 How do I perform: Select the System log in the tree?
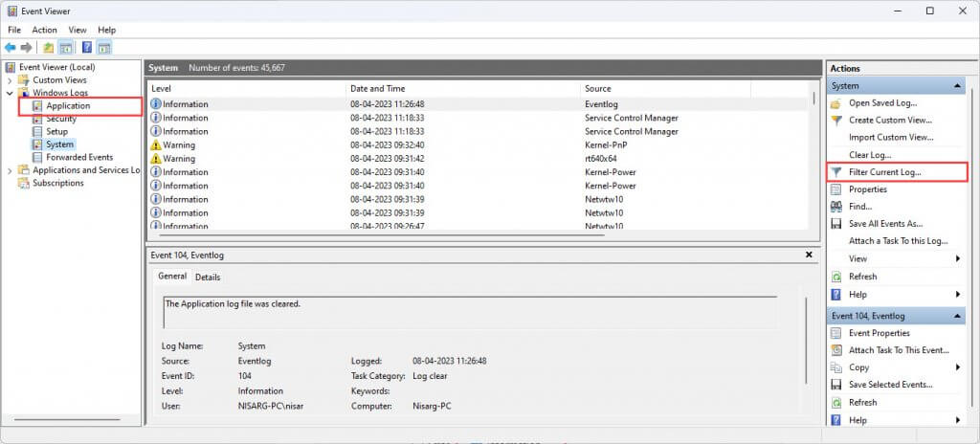(59, 144)
